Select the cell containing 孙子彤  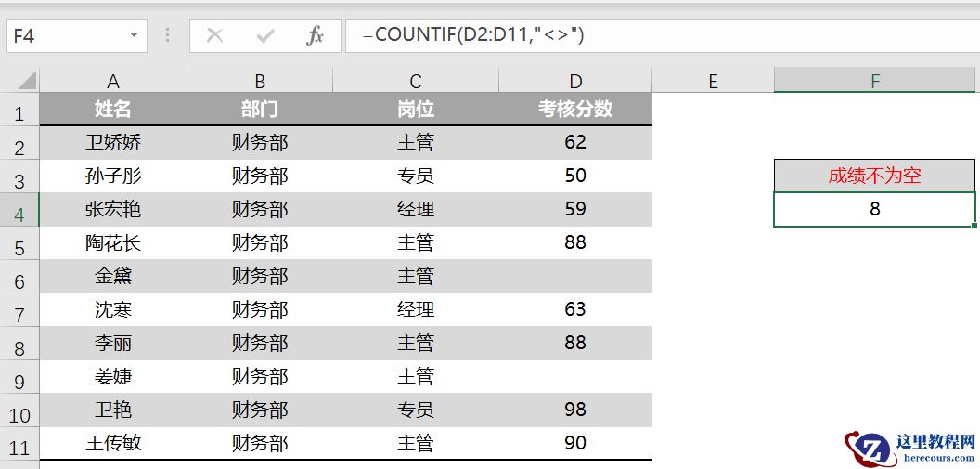pyautogui.click(x=113, y=176)
